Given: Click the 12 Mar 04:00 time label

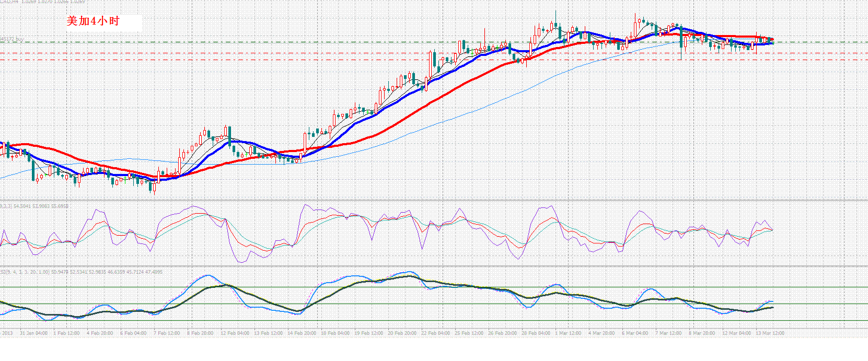Looking at the screenshot, I should pos(736,333).
